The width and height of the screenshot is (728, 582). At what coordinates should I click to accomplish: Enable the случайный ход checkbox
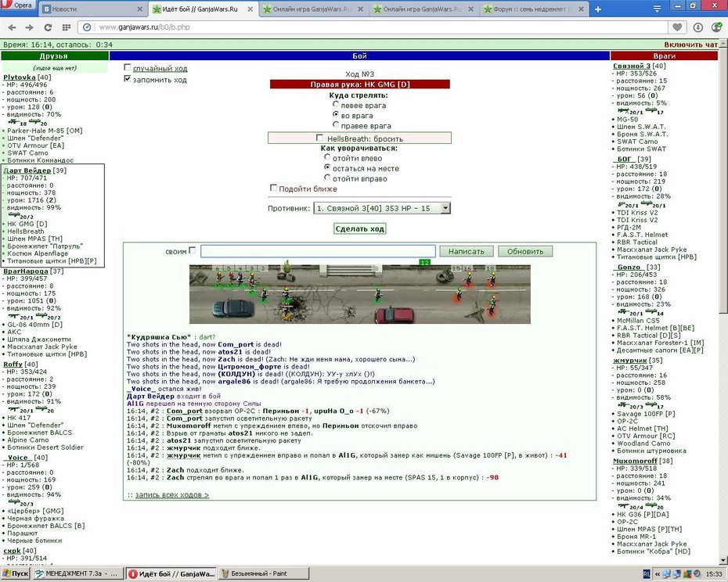128,67
